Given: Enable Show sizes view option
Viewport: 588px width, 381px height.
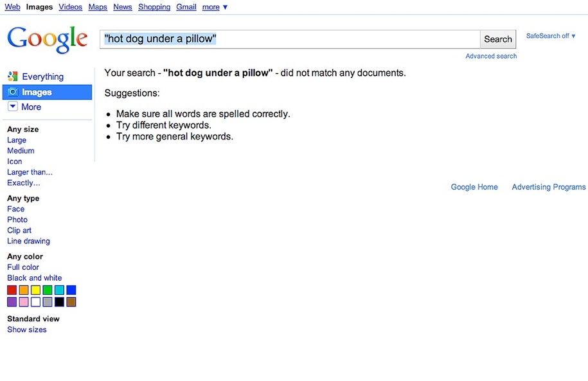Looking at the screenshot, I should click(x=27, y=330).
